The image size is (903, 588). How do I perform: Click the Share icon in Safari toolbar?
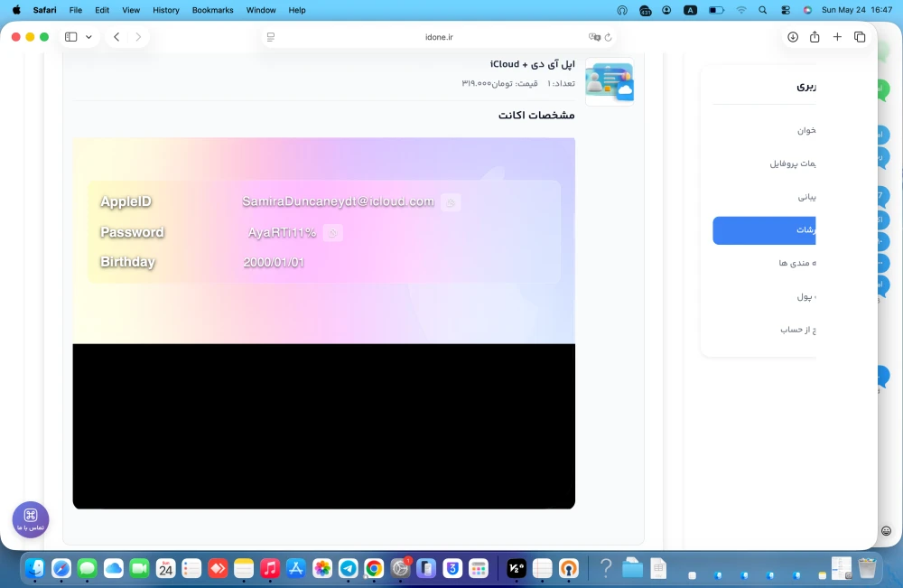pos(815,37)
